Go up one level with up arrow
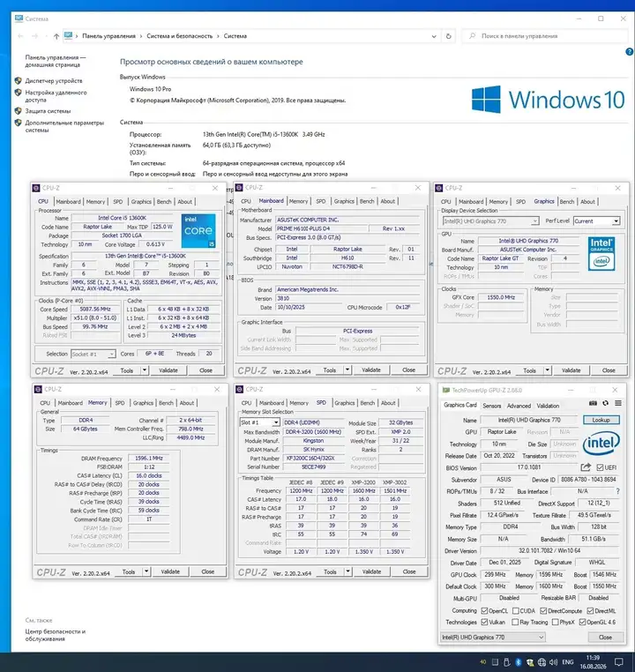This screenshot has width=635, height=672. [x=56, y=36]
